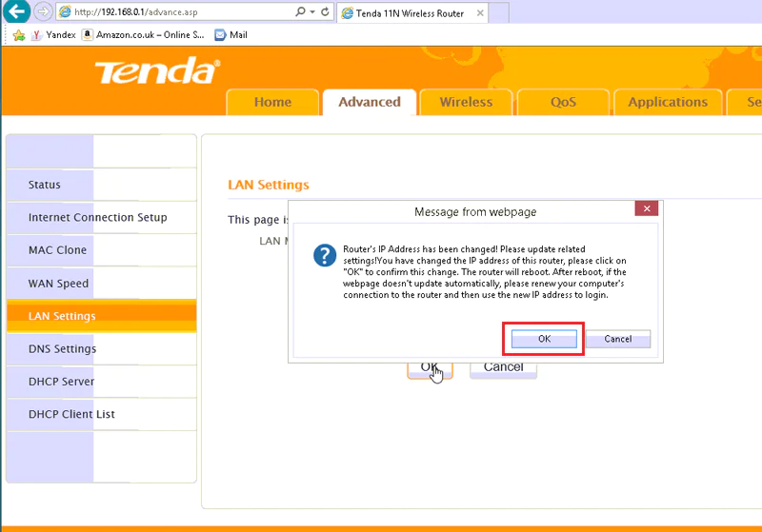Click the question mark icon in dialog
The width and height of the screenshot is (762, 532).
[325, 255]
